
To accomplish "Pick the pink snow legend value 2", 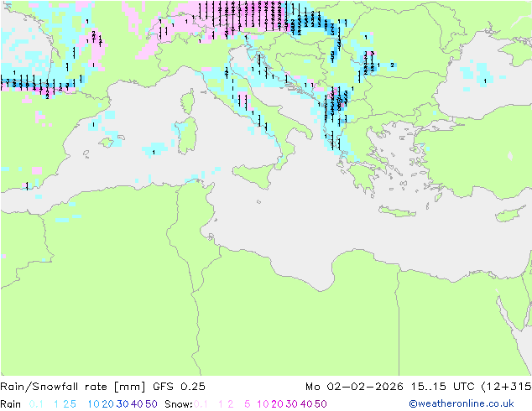I will [x=231, y=404].
